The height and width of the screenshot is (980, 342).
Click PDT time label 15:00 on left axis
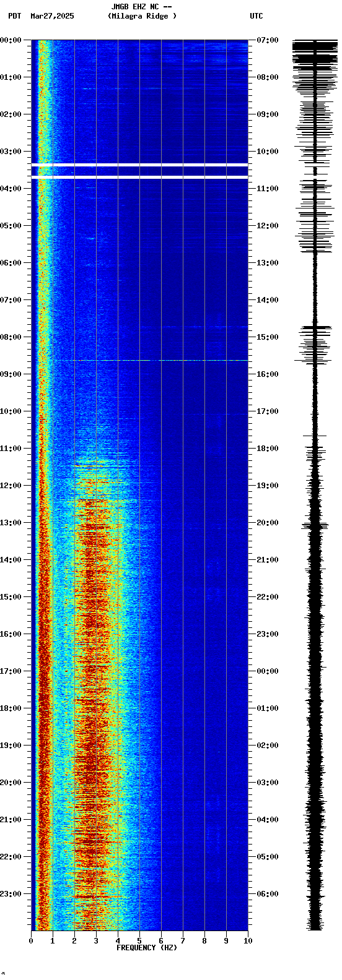pyautogui.click(x=11, y=597)
